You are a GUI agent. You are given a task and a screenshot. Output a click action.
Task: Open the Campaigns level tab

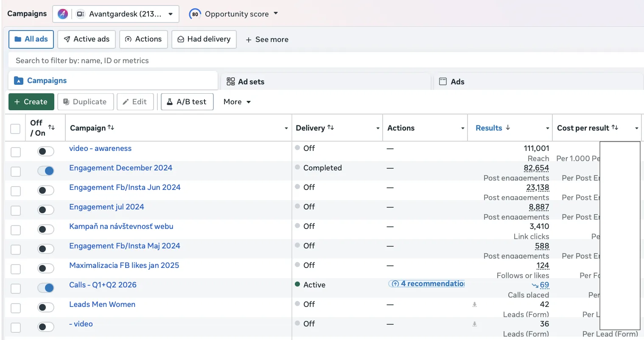pos(113,81)
